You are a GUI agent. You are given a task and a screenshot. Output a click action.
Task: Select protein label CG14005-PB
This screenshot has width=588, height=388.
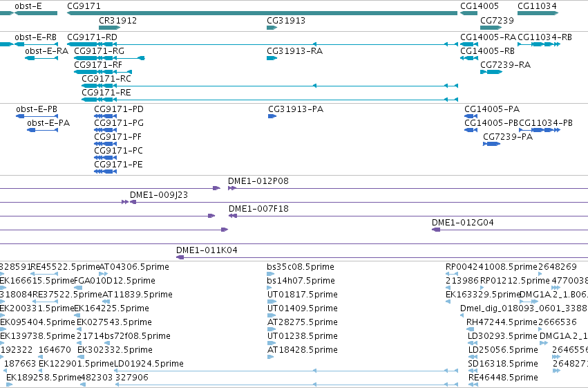point(491,123)
